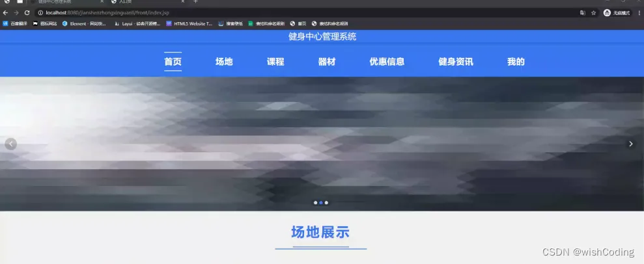Click the 场地展示 section heading
The image size is (644, 264).
[x=320, y=232]
